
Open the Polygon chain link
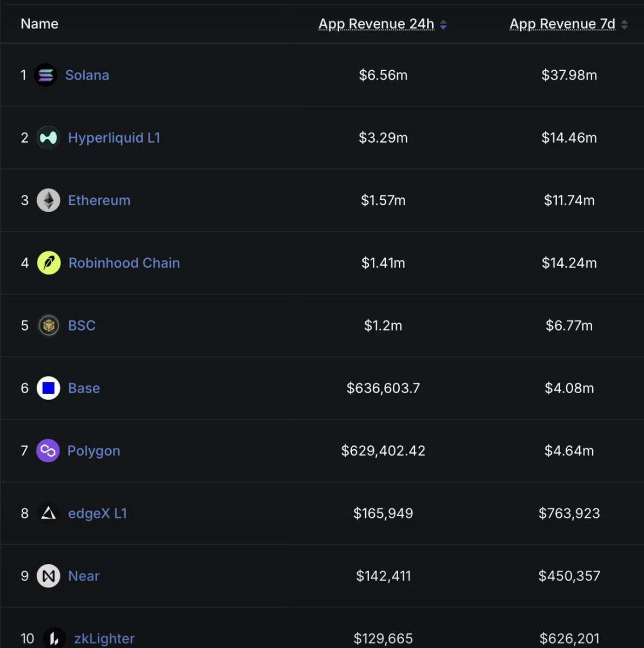pyautogui.click(x=93, y=451)
